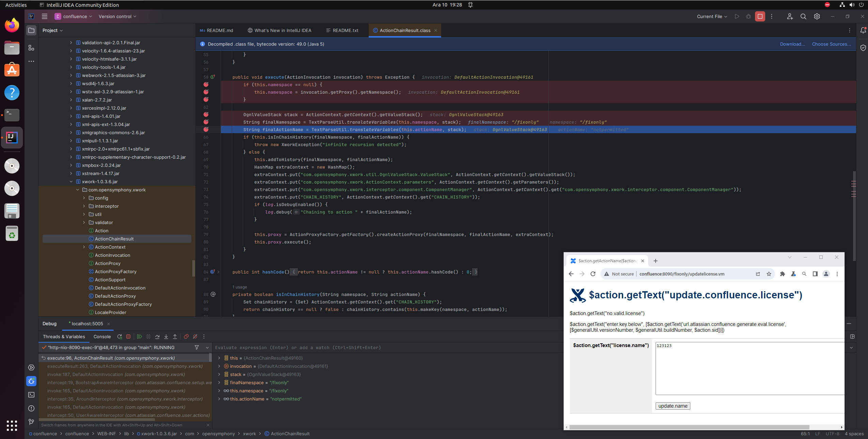Click the Step Into icon

click(x=166, y=336)
